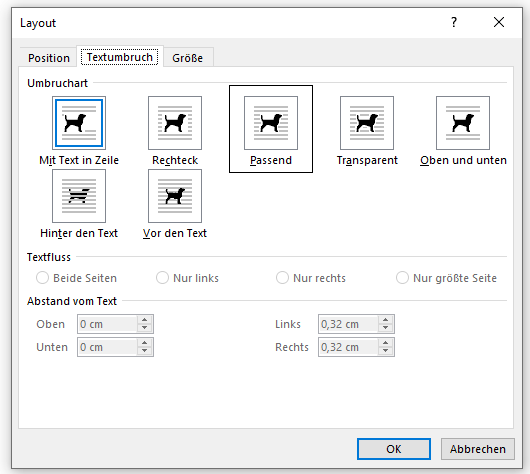Select the 'Transparent' wrapping style icon
Screen dimensions: 530x474
tap(367, 123)
